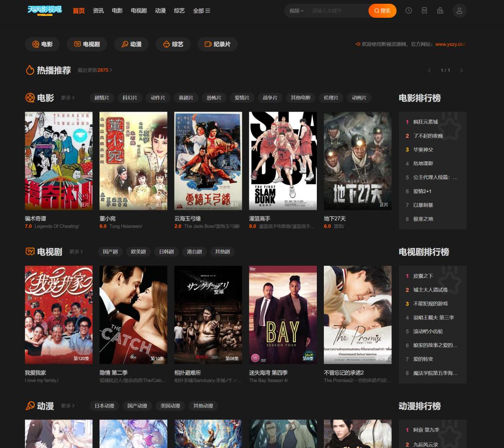The width and height of the screenshot is (504, 448).
Task: Select 动漫 in top navigation
Action: [160, 11]
